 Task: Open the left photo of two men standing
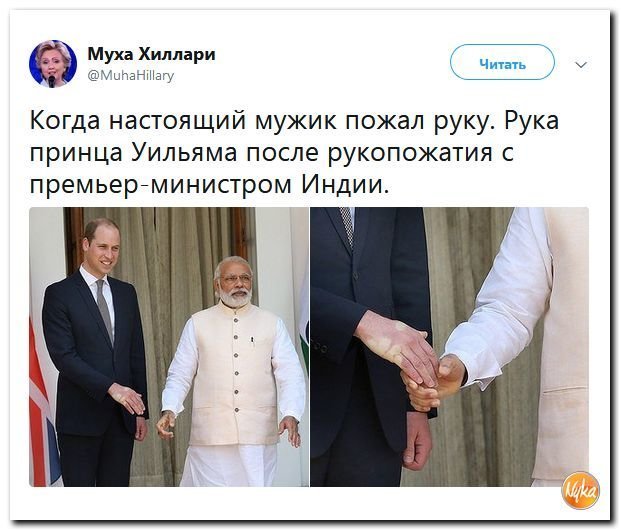click(169, 346)
